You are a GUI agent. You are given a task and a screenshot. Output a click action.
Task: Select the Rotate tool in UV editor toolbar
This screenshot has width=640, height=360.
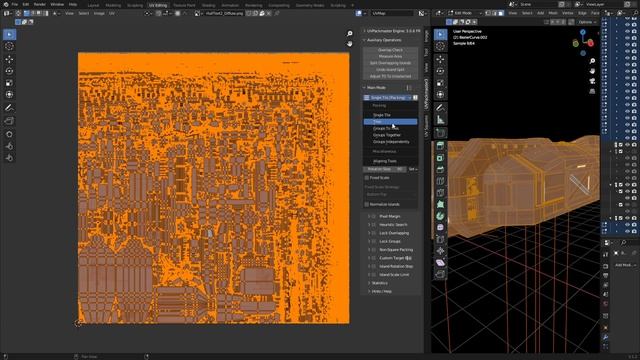9,71
